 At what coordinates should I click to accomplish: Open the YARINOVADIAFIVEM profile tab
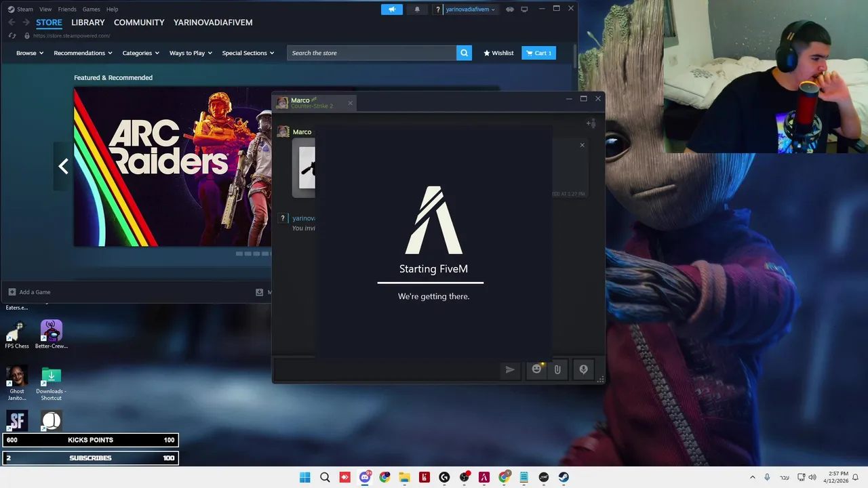(x=213, y=22)
